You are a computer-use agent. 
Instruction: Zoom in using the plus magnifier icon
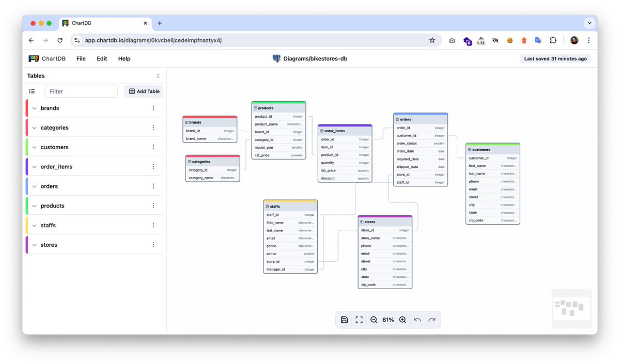point(402,320)
